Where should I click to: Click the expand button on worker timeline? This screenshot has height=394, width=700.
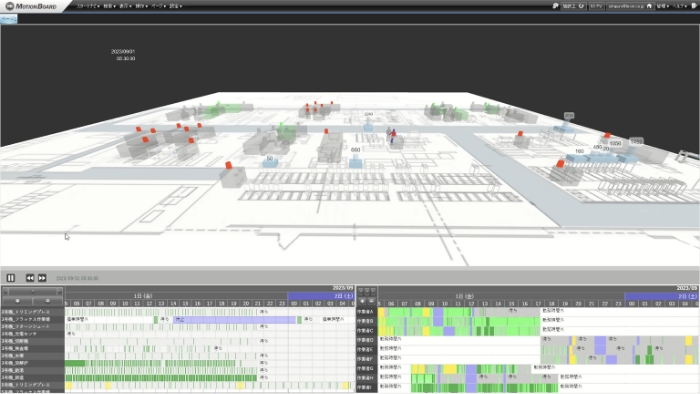[x=362, y=301]
